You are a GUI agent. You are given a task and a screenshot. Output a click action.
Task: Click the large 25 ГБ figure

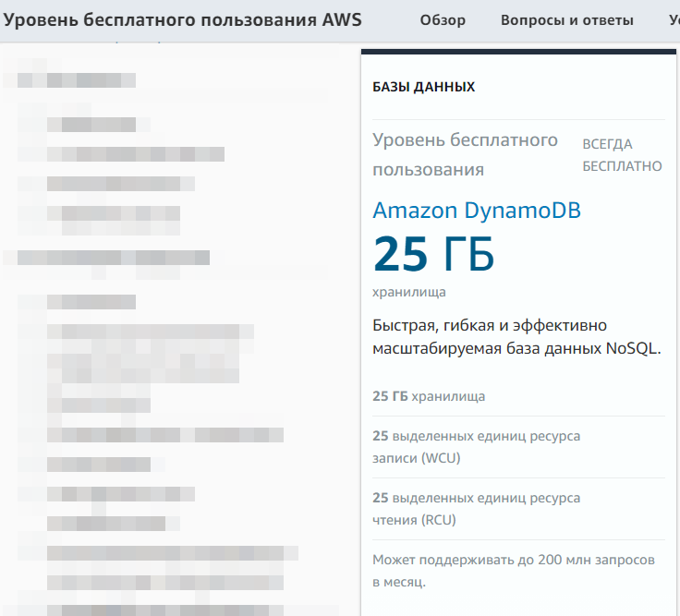[433, 254]
